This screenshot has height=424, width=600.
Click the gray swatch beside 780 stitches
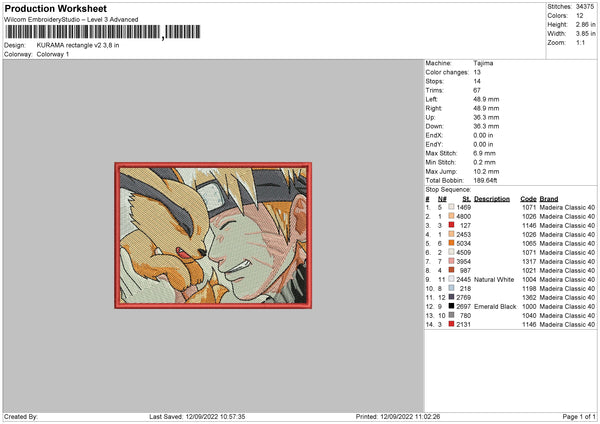click(452, 315)
